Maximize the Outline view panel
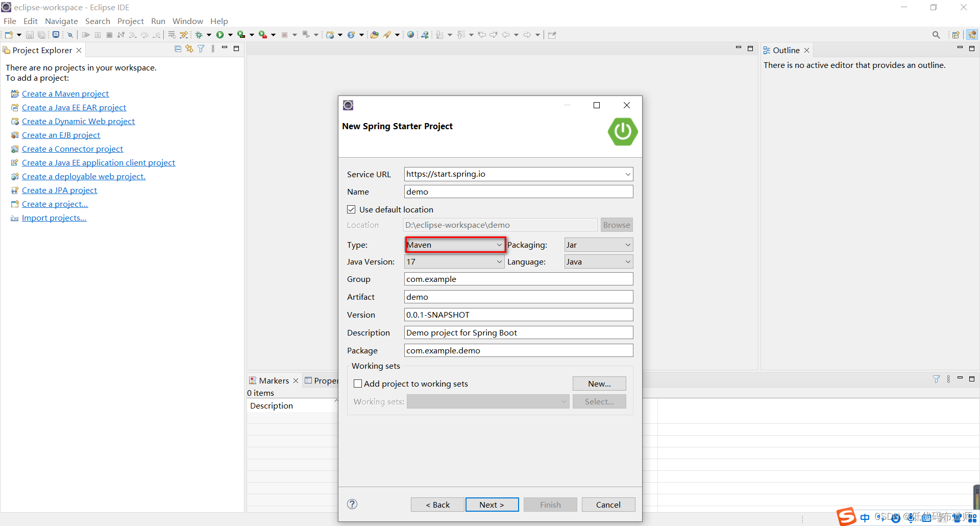Image resolution: width=980 pixels, height=526 pixels. [x=972, y=49]
